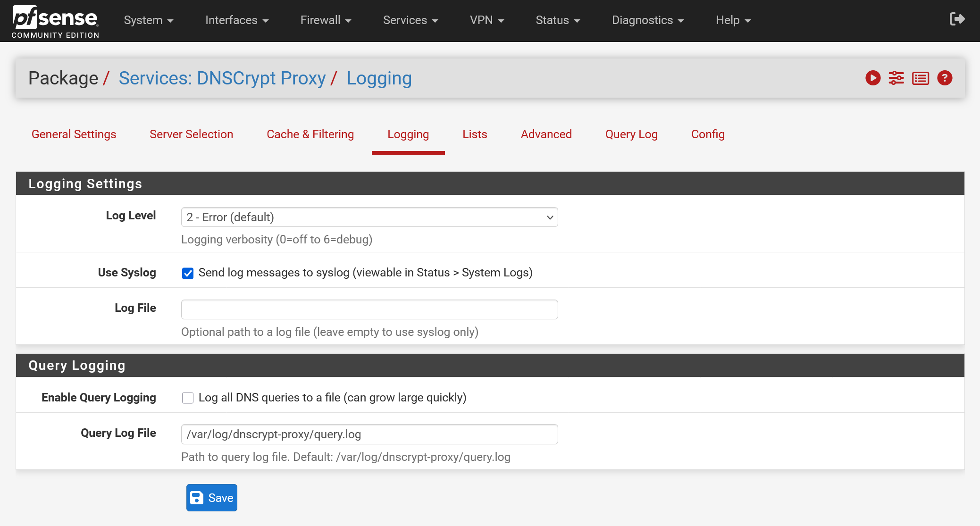Click the Save button
The image size is (980, 526).
click(x=212, y=498)
